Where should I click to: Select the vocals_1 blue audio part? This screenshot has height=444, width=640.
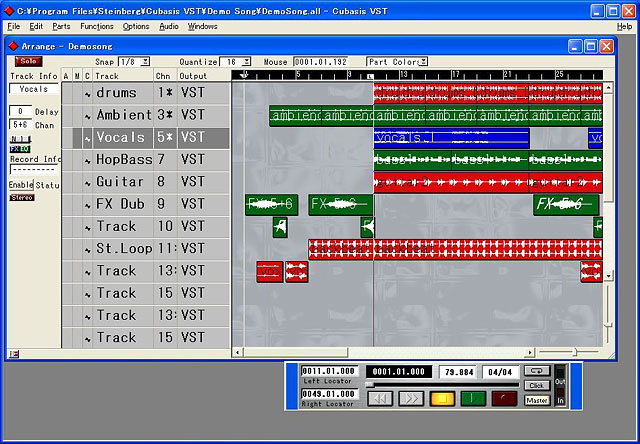click(x=451, y=138)
